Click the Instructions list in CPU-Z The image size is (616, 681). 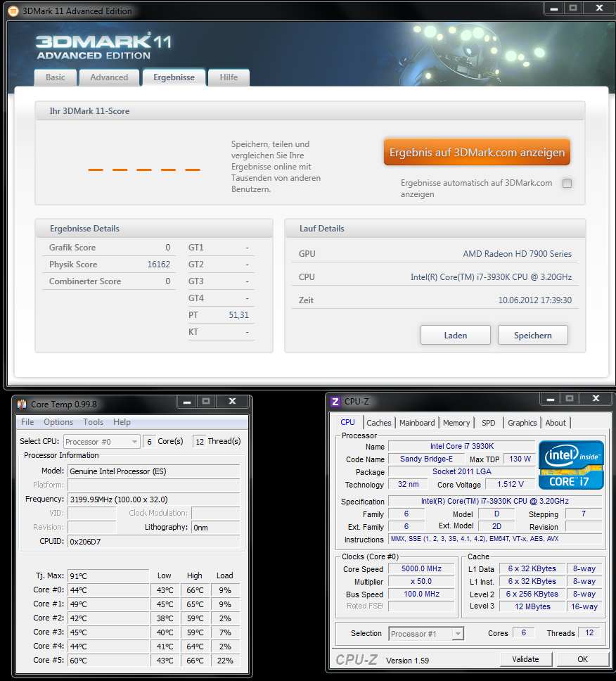tap(495, 539)
